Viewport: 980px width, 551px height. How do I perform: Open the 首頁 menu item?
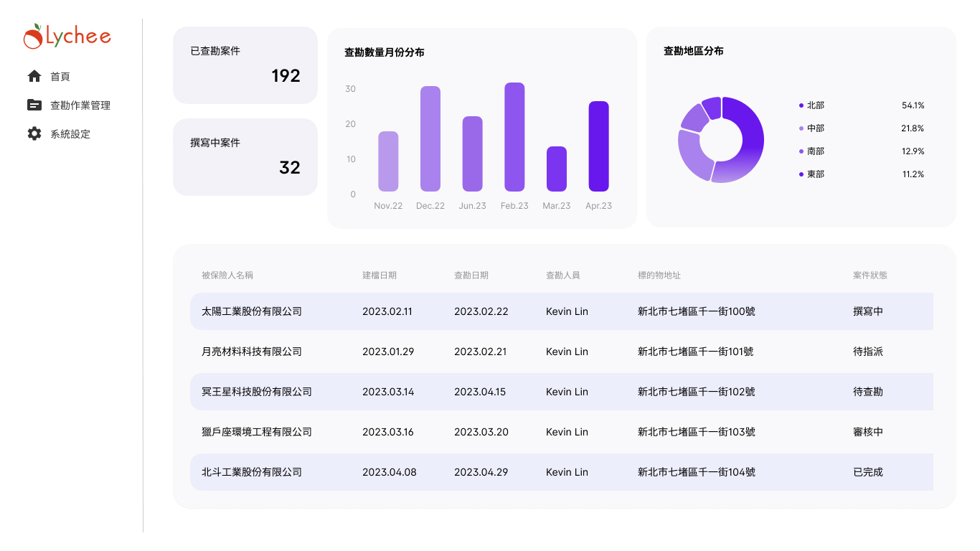pyautogui.click(x=60, y=77)
